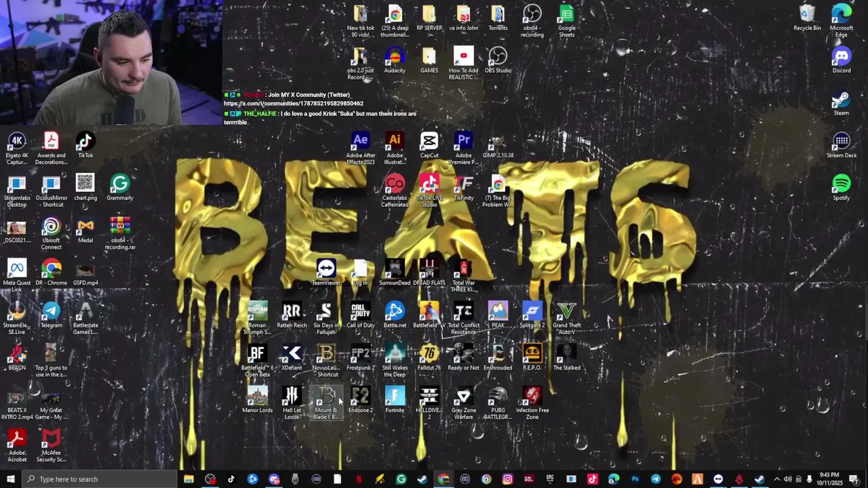868x488 pixels.
Task: Open the R.E.P.O. game shortcut
Action: tap(532, 358)
